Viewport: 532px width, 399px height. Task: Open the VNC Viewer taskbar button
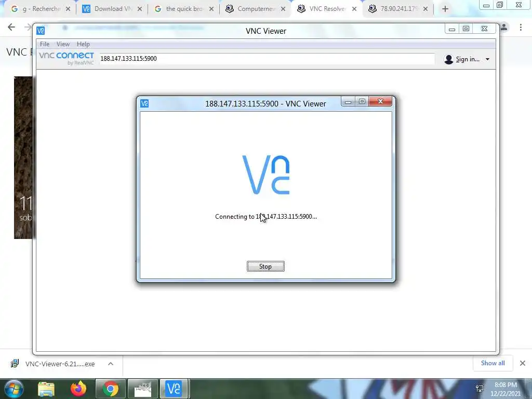coord(174,389)
